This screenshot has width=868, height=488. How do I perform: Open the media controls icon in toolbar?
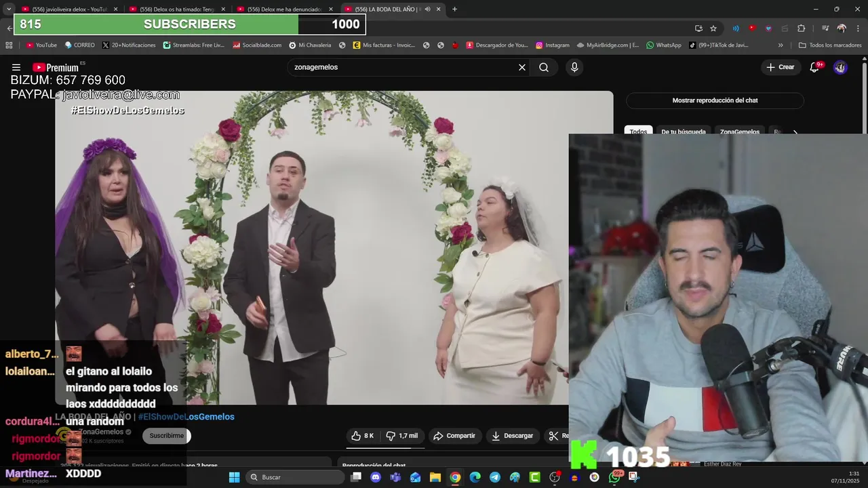tap(825, 28)
